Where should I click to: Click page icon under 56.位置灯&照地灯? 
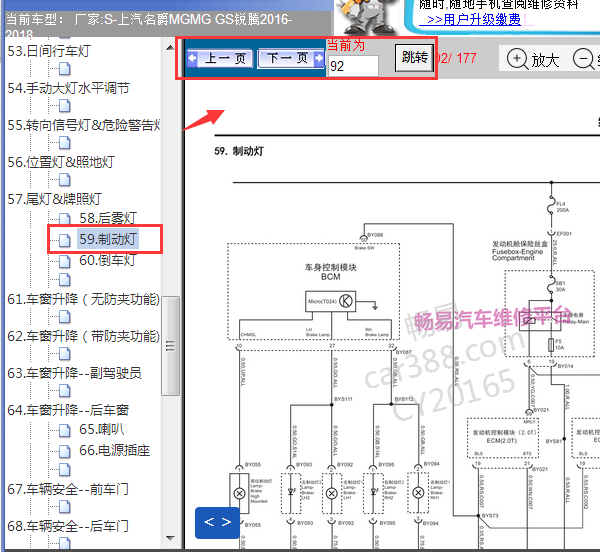pyautogui.click(x=65, y=180)
